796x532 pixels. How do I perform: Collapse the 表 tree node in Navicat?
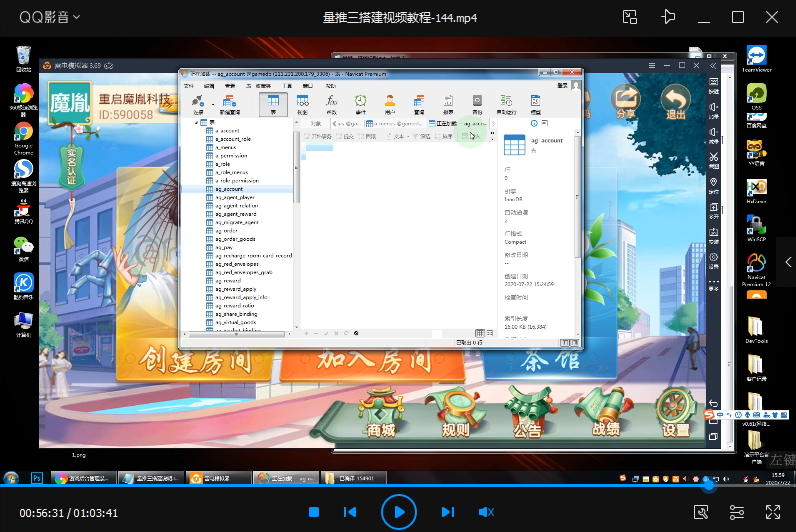click(x=196, y=122)
